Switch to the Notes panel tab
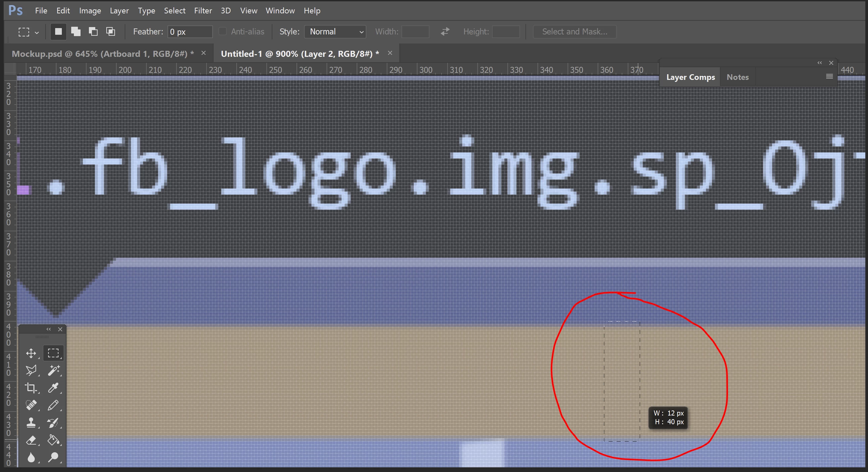The height and width of the screenshot is (472, 868). (737, 77)
